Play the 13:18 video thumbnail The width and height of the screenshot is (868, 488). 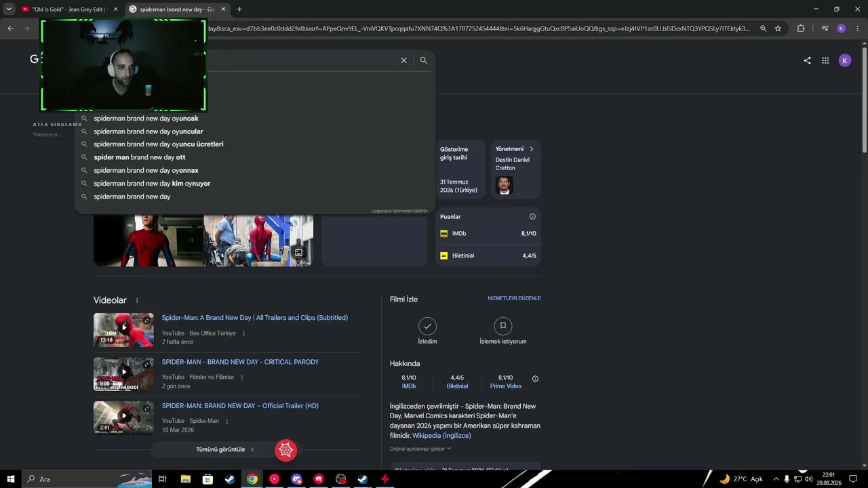(123, 330)
